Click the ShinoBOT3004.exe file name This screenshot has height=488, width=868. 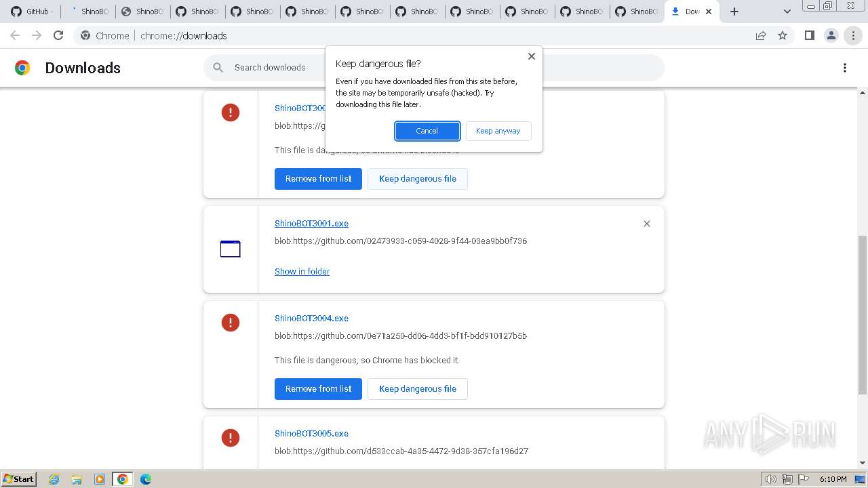[311, 318]
